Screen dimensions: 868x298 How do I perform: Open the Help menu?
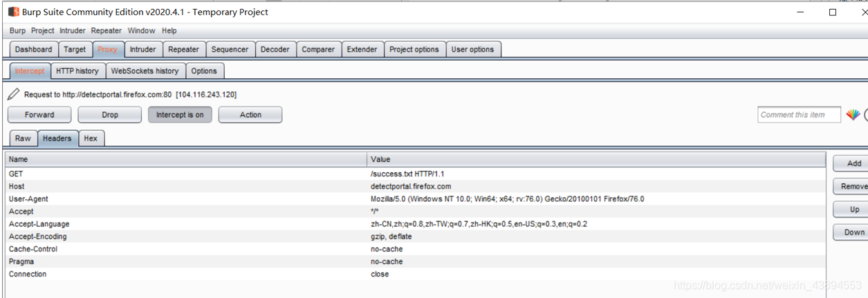(x=169, y=30)
